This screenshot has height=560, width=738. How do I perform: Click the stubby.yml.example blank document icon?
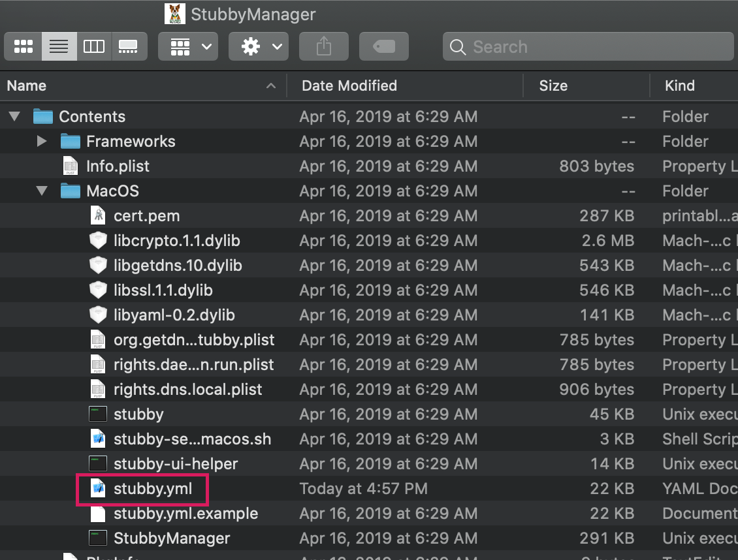tap(98, 514)
